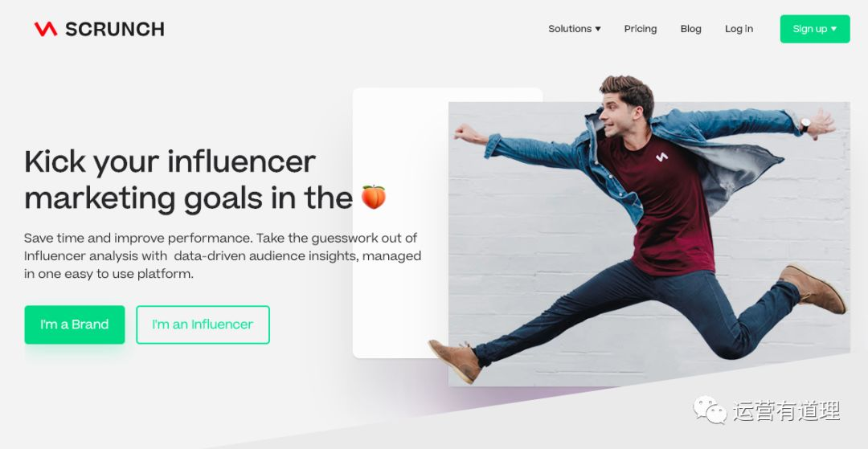Viewport: 868px width, 449px height.
Task: Click the peach emoji in the headline
Action: (x=374, y=197)
